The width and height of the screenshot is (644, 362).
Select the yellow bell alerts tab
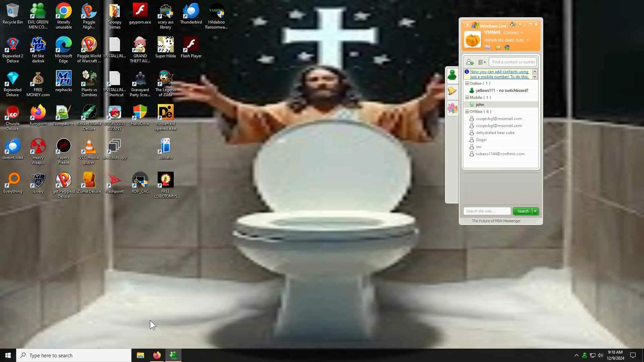tap(452, 91)
